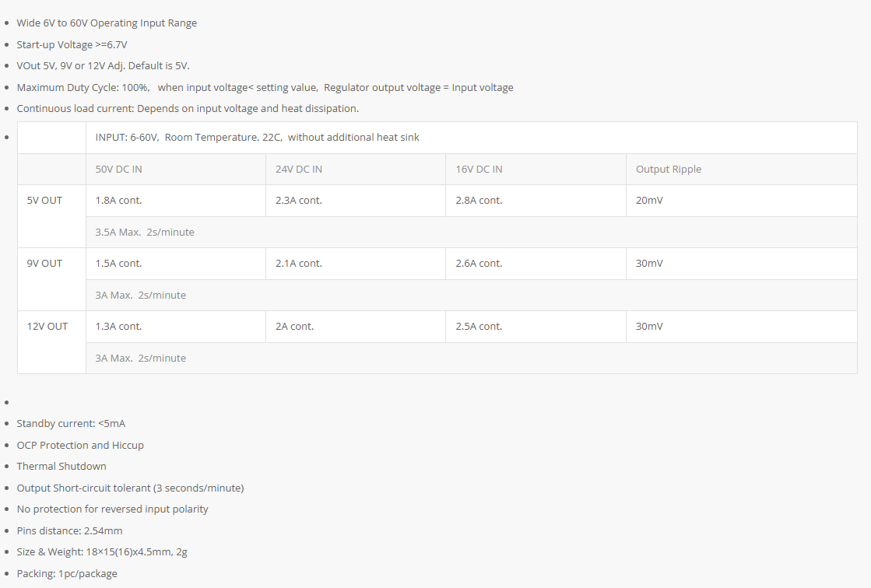Click the 2.6A cont. table cell
The width and height of the screenshot is (871, 588).
click(536, 264)
